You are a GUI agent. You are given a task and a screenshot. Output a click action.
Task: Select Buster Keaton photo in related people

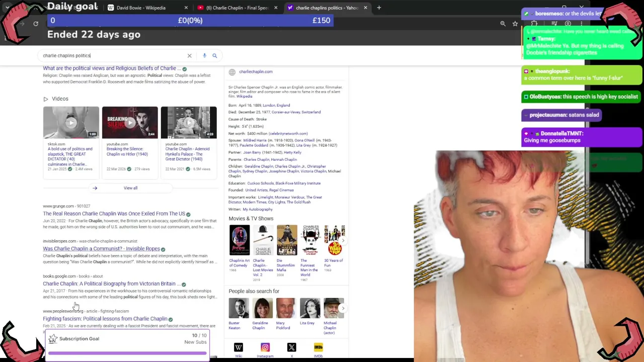[x=238, y=308]
